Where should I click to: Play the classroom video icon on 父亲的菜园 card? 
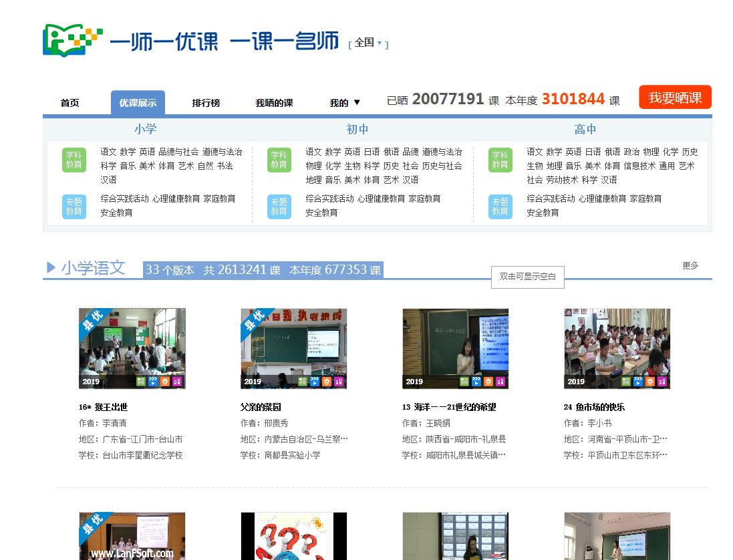point(316,382)
